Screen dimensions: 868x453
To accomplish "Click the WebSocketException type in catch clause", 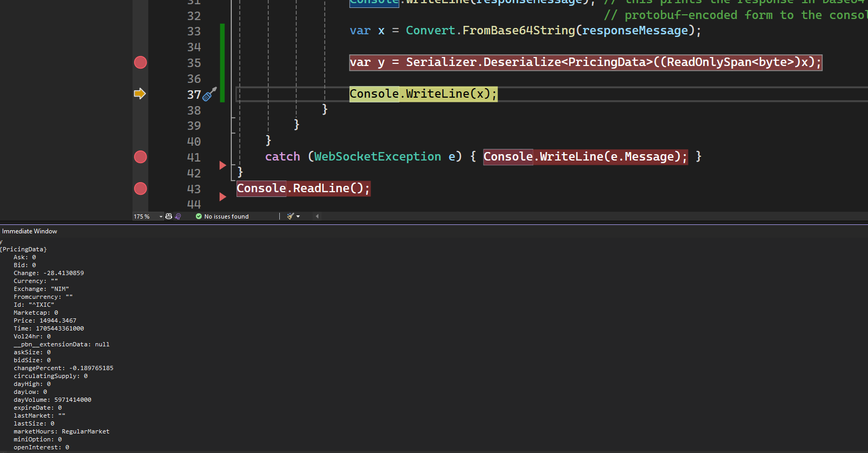I will (x=378, y=157).
